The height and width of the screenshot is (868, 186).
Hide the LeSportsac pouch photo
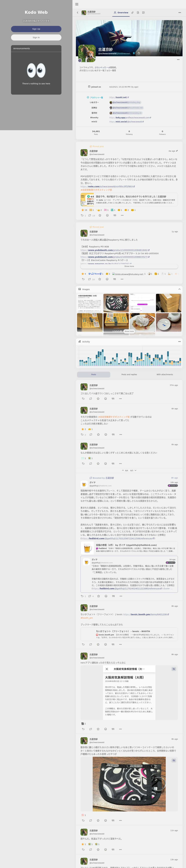(x=174, y=761)
